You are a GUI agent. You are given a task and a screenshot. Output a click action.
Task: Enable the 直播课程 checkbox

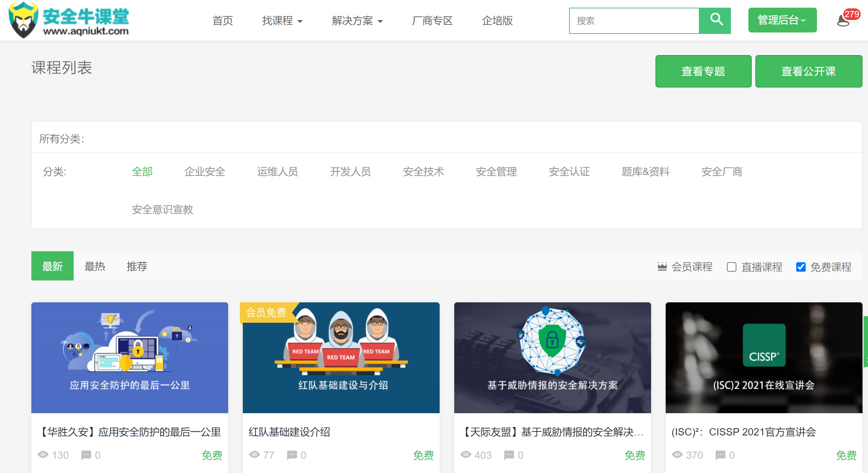pyautogui.click(x=731, y=267)
